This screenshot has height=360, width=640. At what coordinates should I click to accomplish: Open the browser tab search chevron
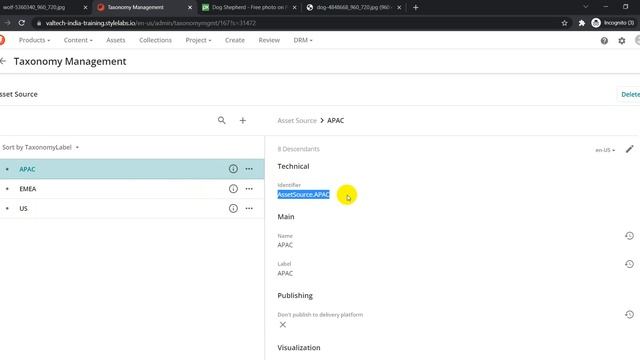coord(586,7)
